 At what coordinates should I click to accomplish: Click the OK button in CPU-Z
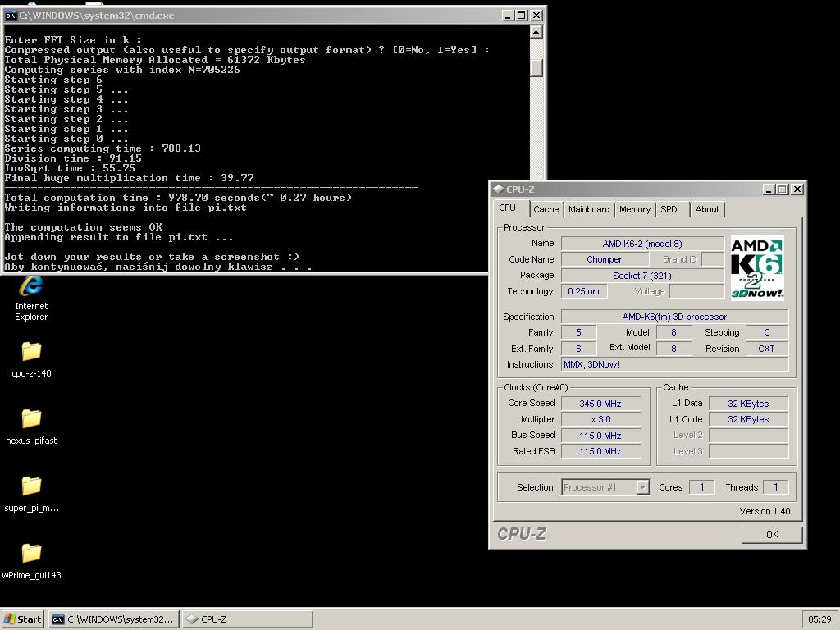tap(772, 534)
